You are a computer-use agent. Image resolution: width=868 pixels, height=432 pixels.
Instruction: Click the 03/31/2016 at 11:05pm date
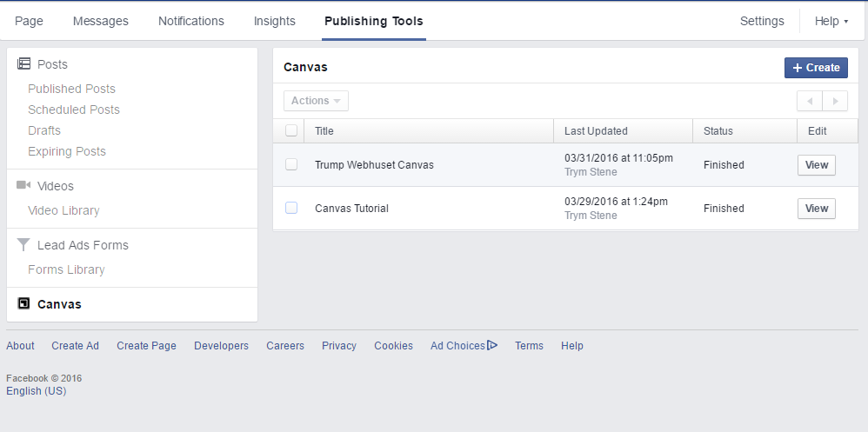[x=619, y=158]
